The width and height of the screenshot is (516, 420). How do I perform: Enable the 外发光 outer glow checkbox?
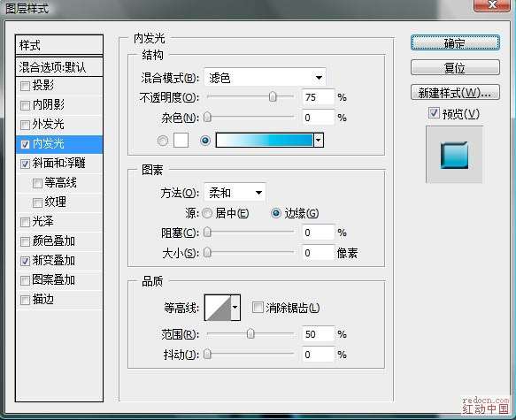click(25, 125)
